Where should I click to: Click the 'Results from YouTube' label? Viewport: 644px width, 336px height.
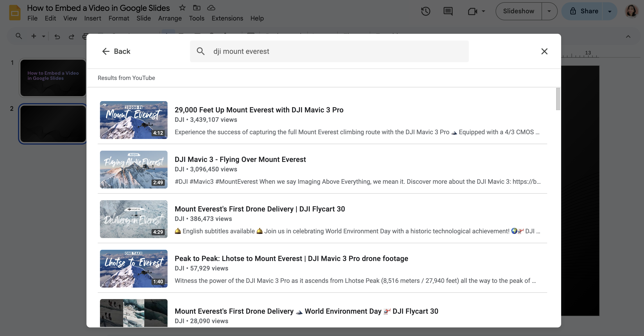tap(126, 78)
